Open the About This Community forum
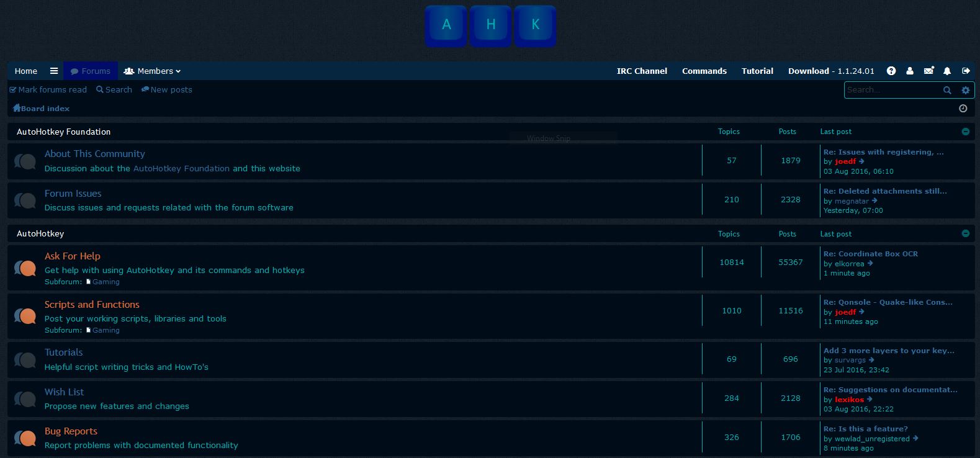 pos(94,153)
